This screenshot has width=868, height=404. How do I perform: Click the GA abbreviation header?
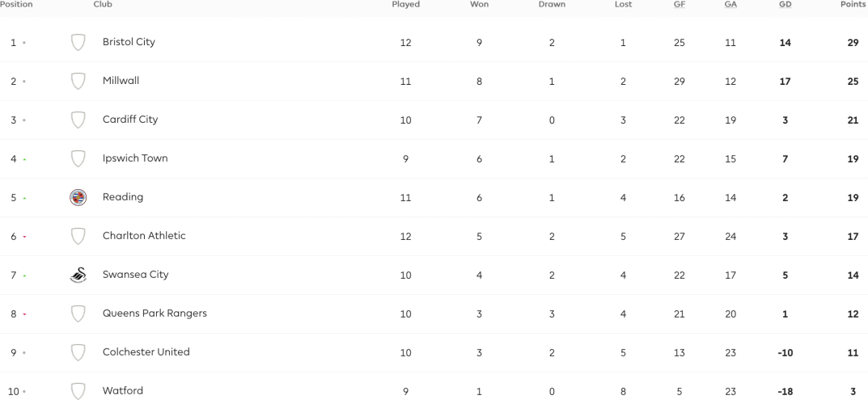click(730, 4)
